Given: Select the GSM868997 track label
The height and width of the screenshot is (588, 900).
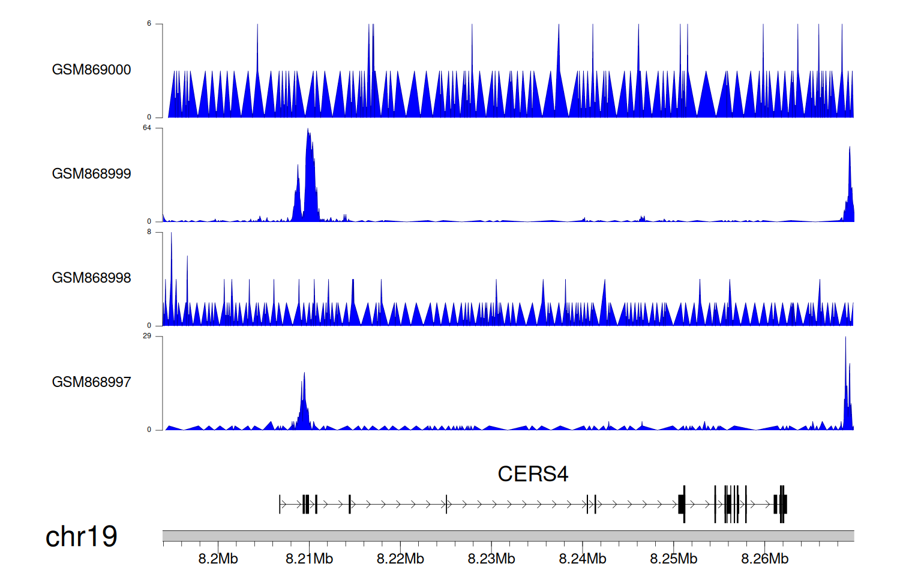Looking at the screenshot, I should coord(91,382).
